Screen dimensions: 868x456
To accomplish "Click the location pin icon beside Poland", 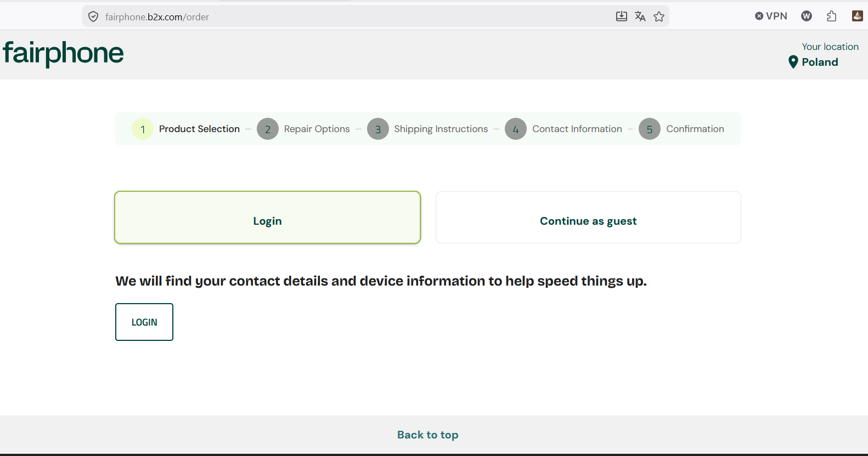I will [793, 62].
